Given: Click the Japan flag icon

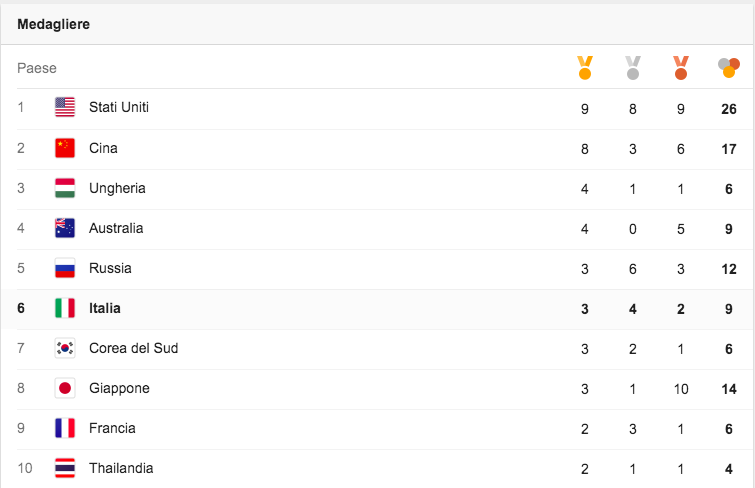Looking at the screenshot, I should pos(65,388).
